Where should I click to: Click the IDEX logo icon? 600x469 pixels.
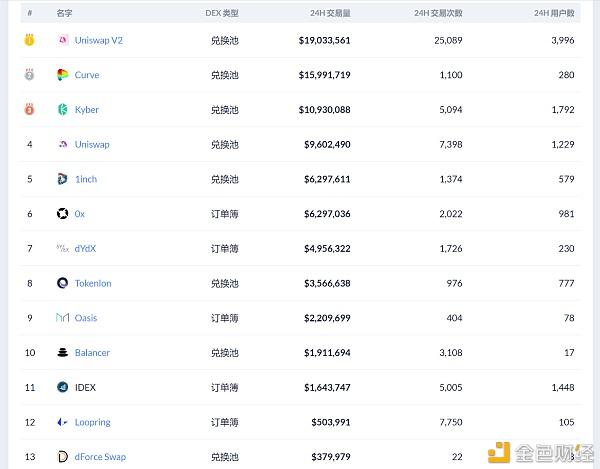[63, 387]
